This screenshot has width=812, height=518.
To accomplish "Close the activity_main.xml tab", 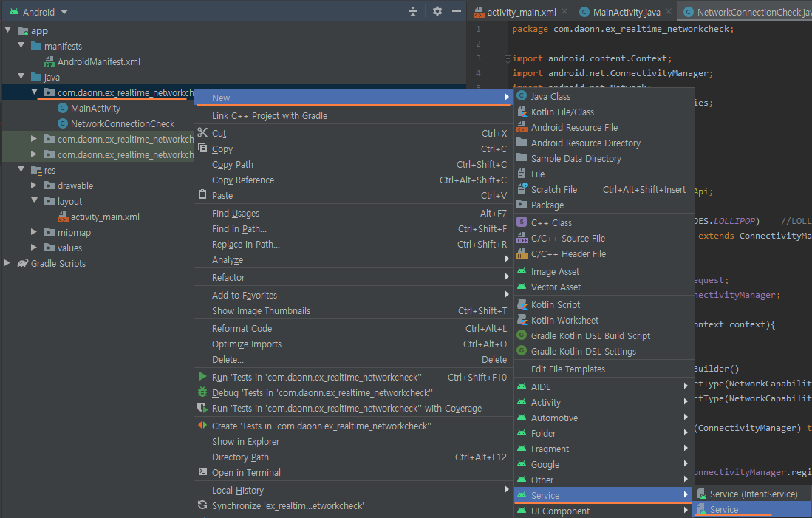I will click(x=564, y=11).
